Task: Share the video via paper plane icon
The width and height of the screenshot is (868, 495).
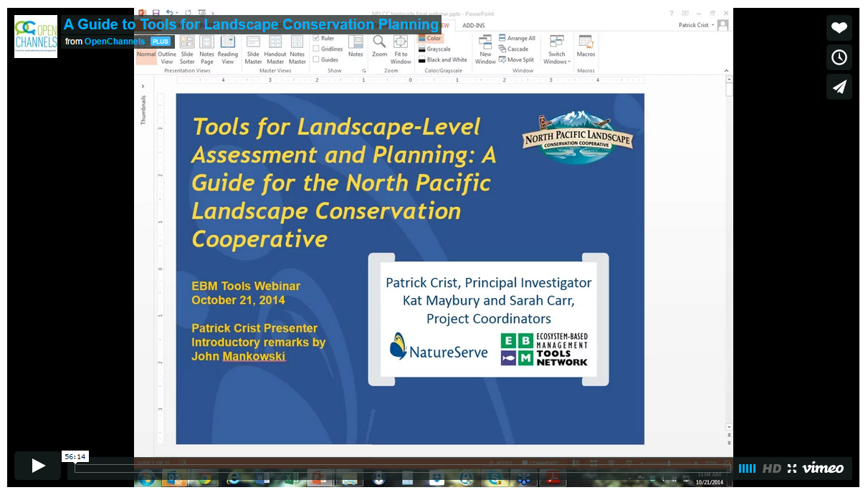Action: tap(839, 87)
